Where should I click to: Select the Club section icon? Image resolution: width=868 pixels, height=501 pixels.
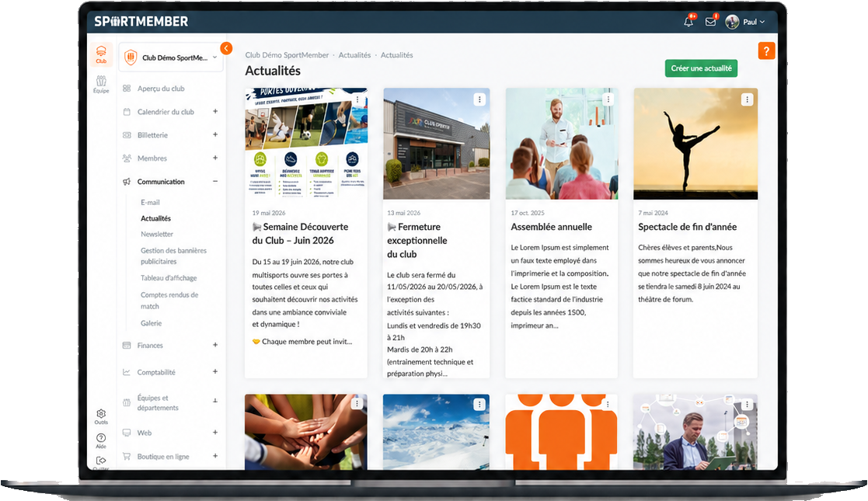click(101, 54)
